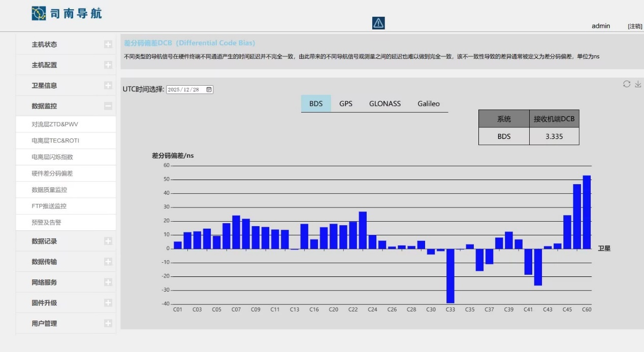Expand the 用户管理 section plus icon
This screenshot has width=644, height=352.
click(108, 324)
